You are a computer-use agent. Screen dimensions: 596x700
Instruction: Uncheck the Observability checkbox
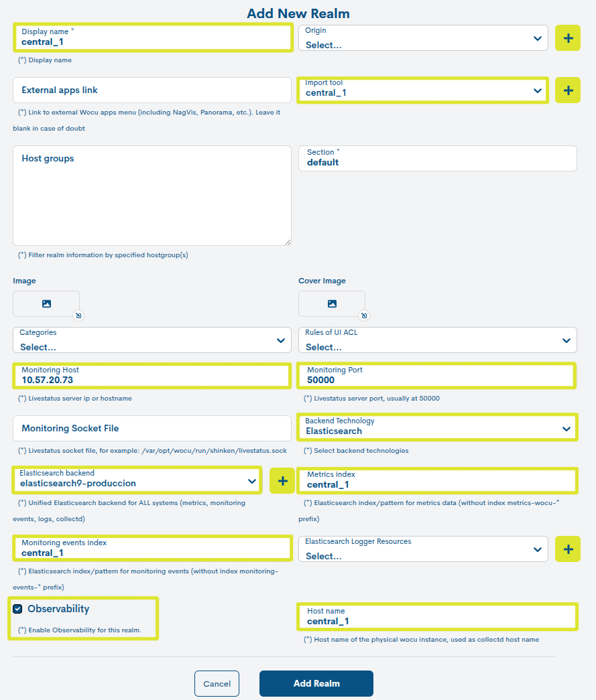17,609
